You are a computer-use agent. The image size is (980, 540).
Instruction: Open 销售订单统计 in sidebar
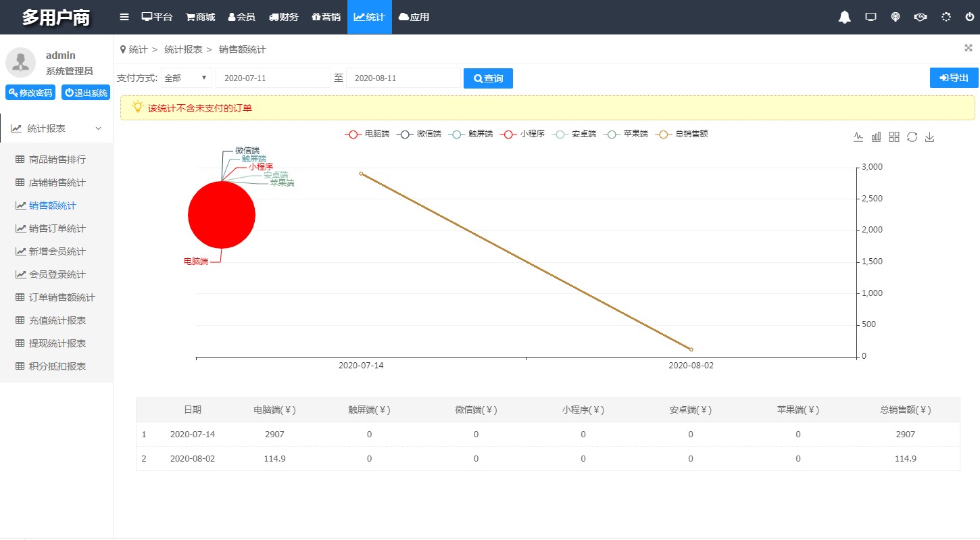(57, 228)
